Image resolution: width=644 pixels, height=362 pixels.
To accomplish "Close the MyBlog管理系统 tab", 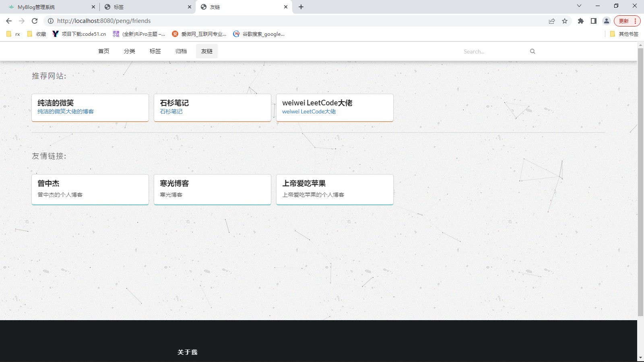I will 93,7.
